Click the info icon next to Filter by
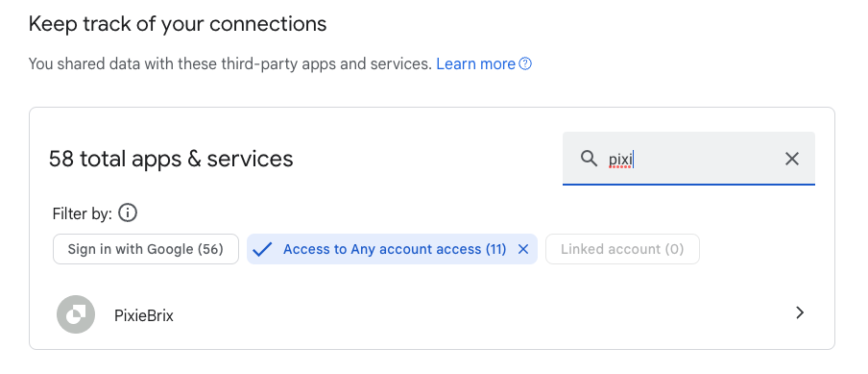Viewport: 868px width, 374px height. [128, 212]
